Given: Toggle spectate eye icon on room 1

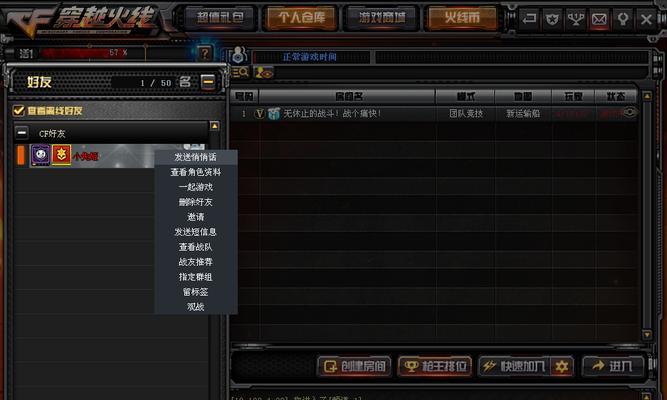Looking at the screenshot, I should [630, 113].
